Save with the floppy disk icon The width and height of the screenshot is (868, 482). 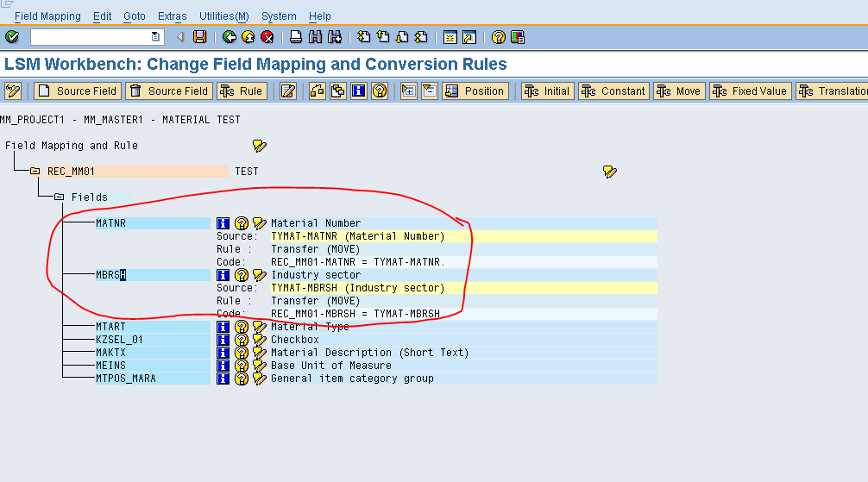(199, 37)
